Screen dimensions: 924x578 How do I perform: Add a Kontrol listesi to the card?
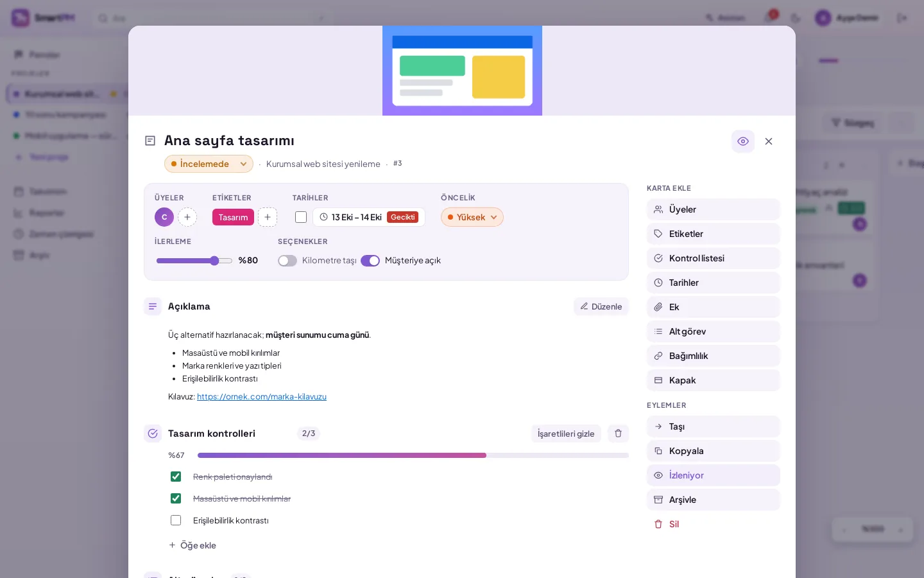pos(714,258)
